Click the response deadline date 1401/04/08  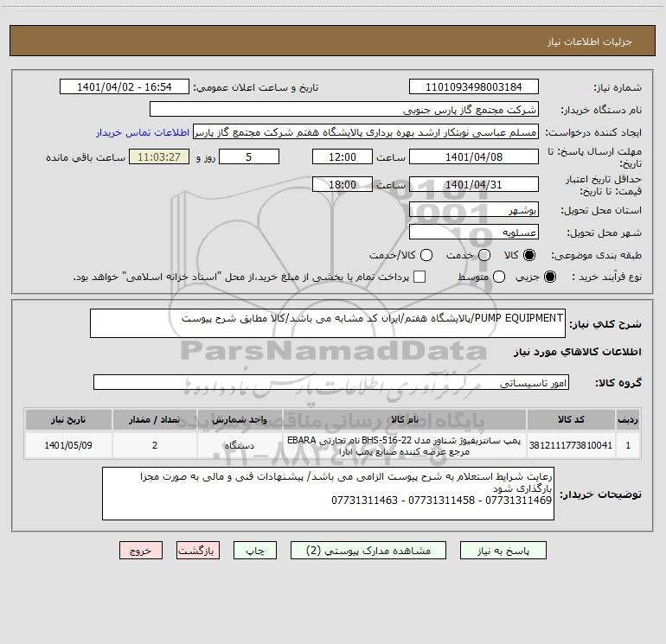[474, 156]
